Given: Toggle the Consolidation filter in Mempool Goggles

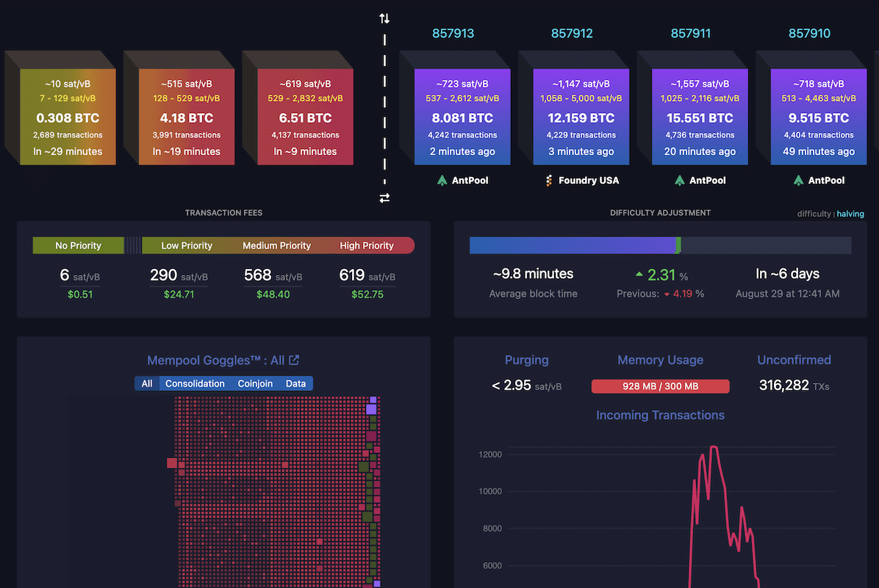Looking at the screenshot, I should pyautogui.click(x=195, y=383).
